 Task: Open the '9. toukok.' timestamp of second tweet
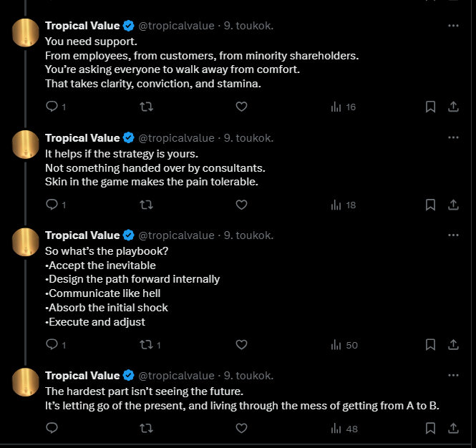(249, 137)
